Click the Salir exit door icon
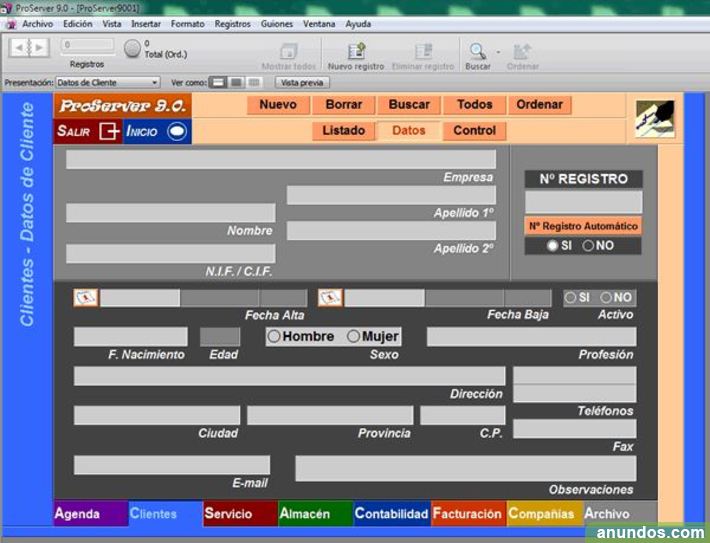 [109, 131]
